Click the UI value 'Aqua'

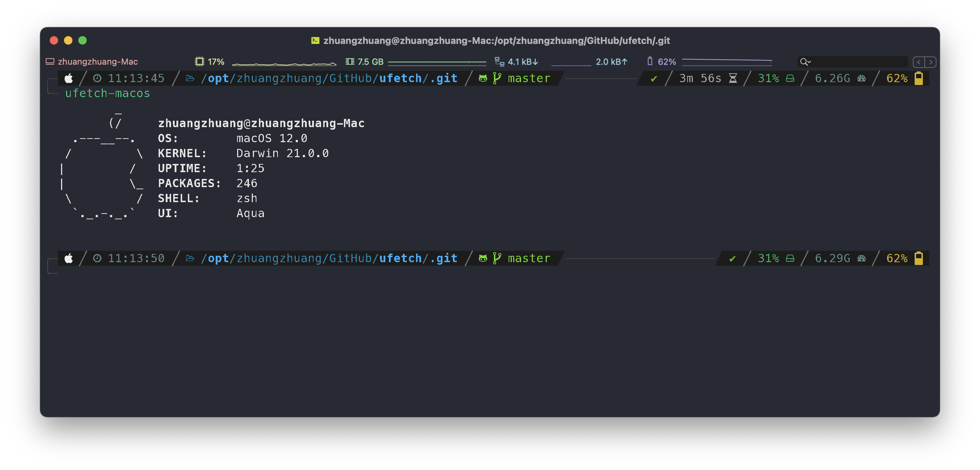pos(250,213)
